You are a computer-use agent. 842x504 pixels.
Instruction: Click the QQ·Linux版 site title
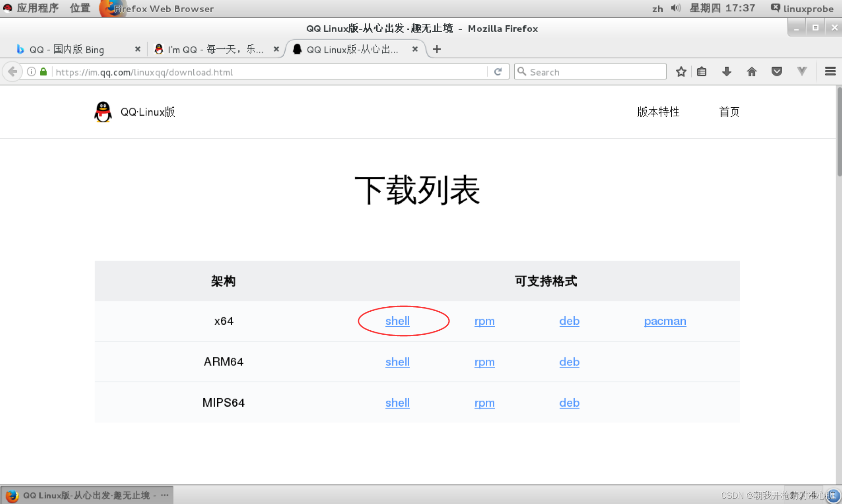148,112
